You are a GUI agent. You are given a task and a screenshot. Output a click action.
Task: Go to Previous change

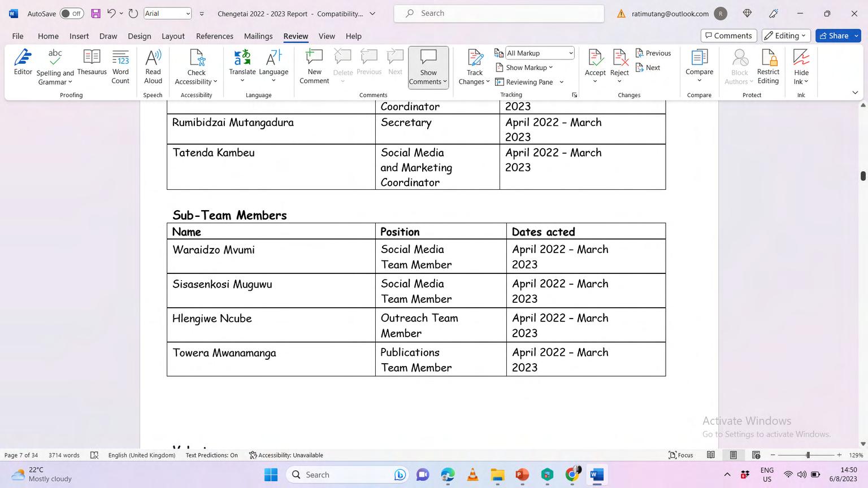coord(653,53)
